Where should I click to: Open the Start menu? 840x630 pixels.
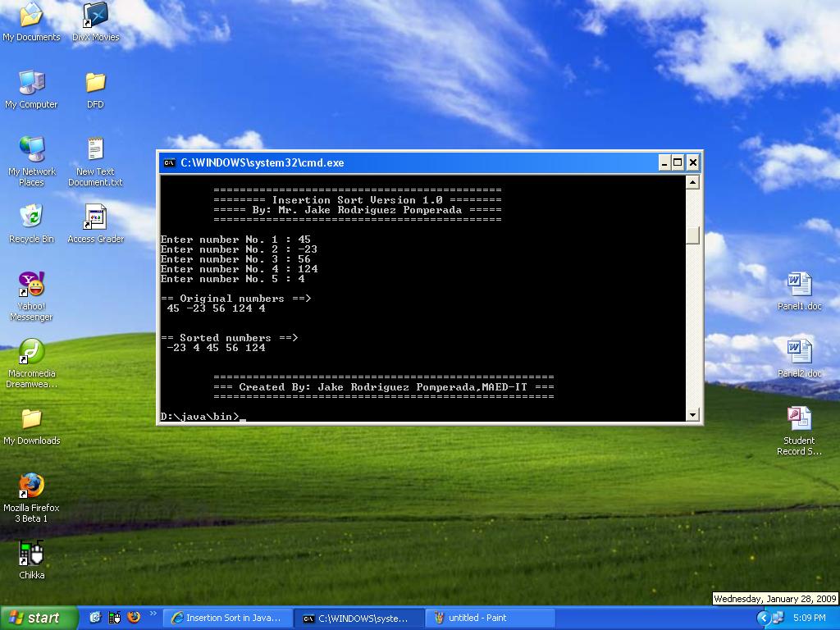point(39,618)
